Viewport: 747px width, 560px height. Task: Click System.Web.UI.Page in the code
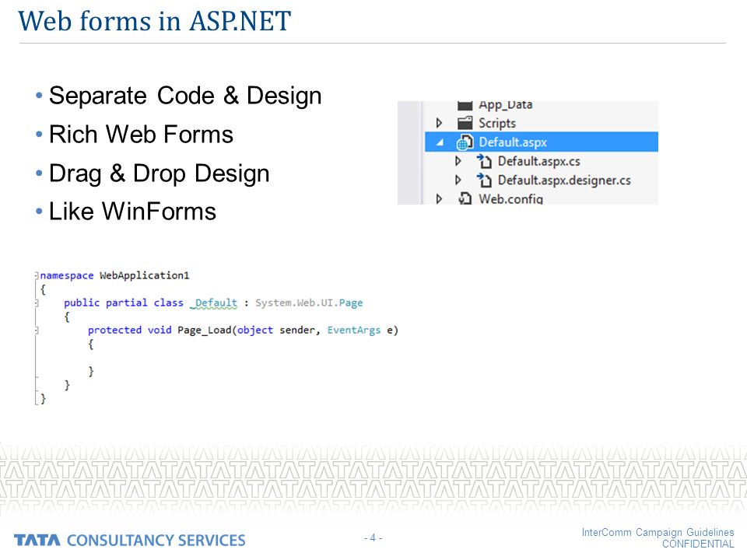[x=309, y=303]
